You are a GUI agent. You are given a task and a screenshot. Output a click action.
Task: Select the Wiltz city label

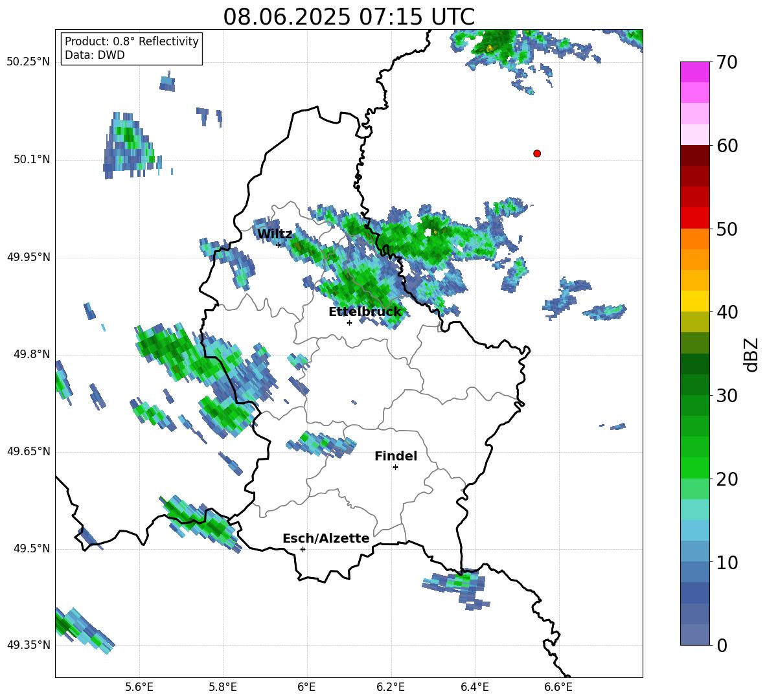point(275,234)
